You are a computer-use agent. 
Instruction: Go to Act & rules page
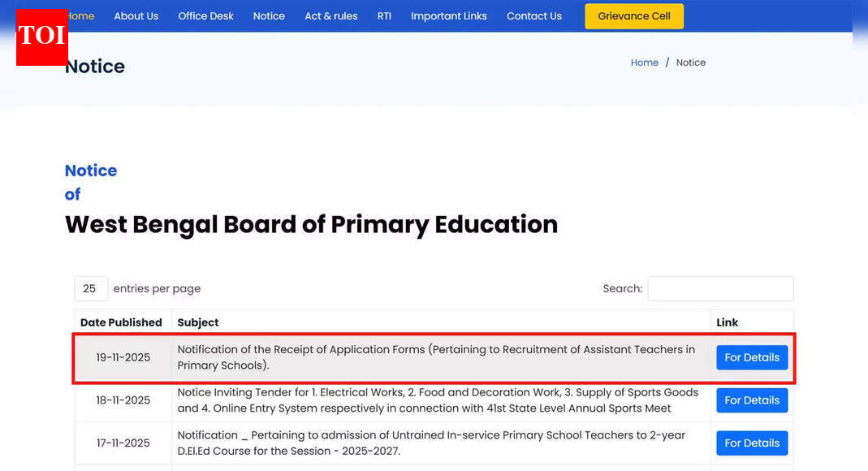(x=330, y=15)
